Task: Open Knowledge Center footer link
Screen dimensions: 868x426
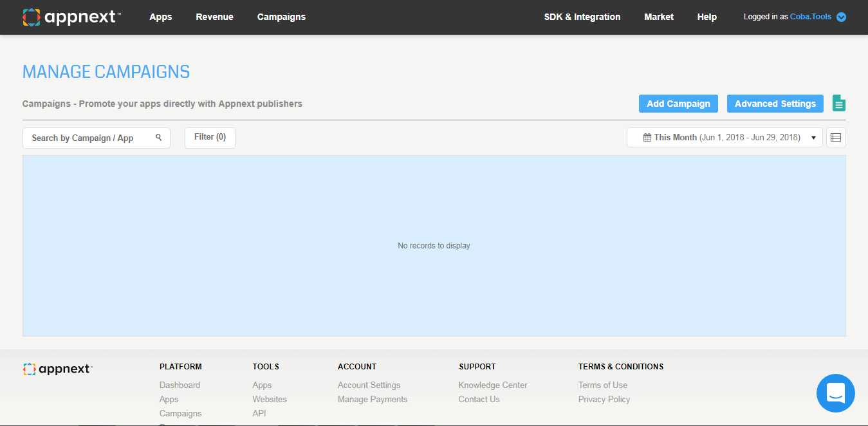Action: (x=493, y=385)
